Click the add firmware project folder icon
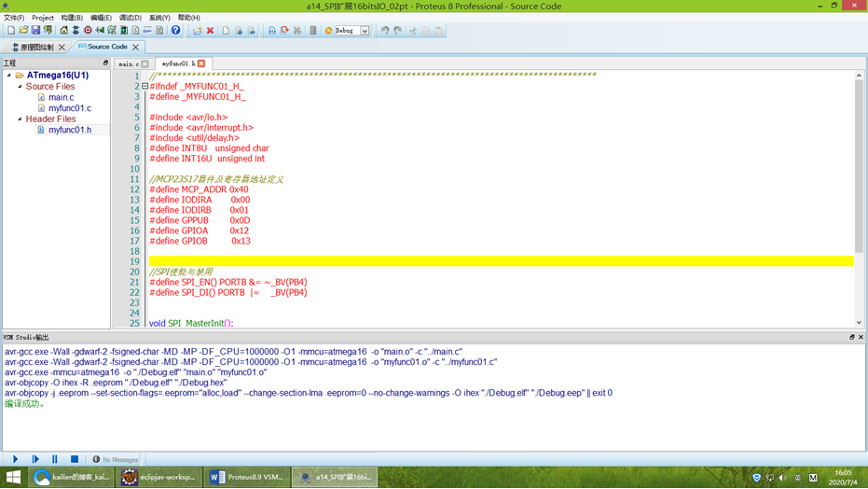Image resolution: width=868 pixels, height=489 pixels. click(198, 31)
